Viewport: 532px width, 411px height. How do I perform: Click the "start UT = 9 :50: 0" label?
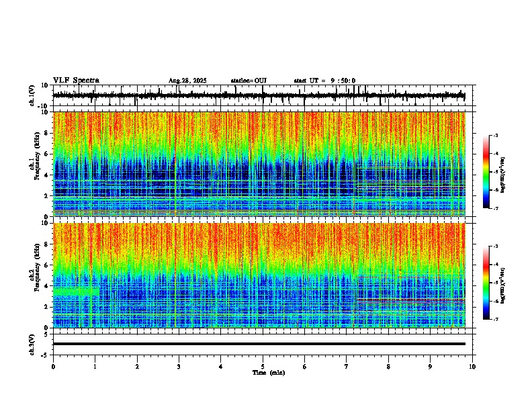pos(324,81)
